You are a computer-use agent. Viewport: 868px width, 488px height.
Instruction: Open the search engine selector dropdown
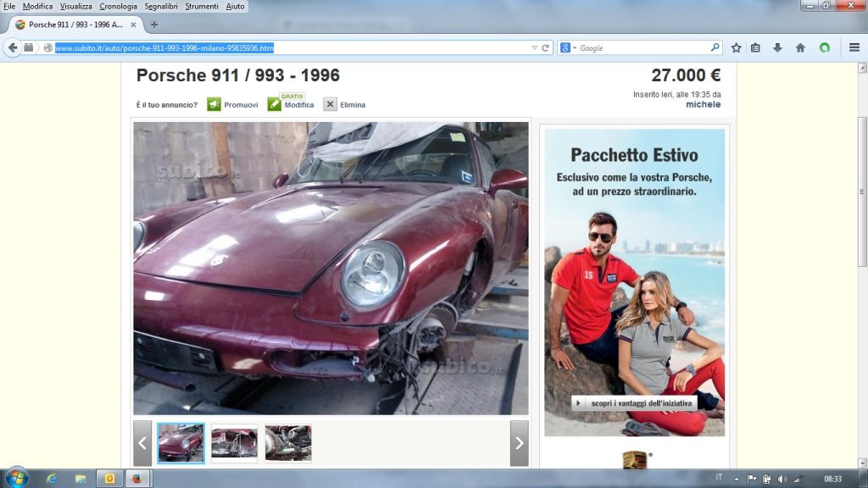(568, 48)
